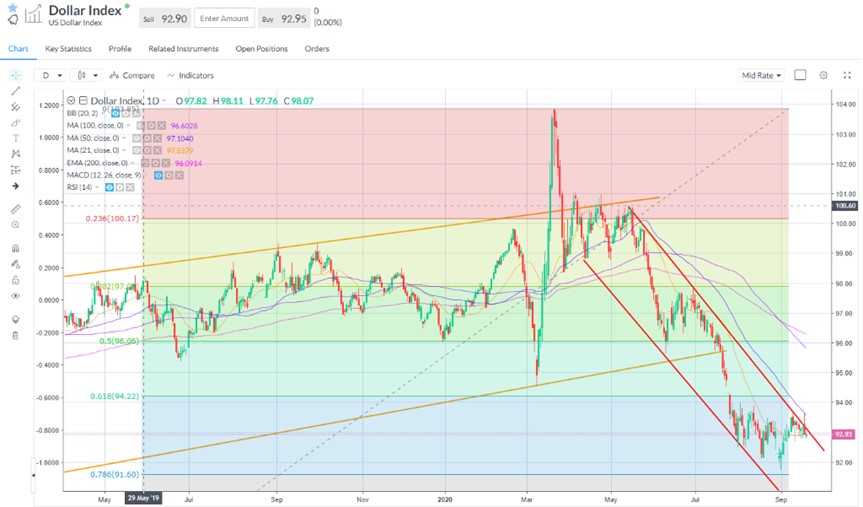Switch to the Key Statistics tab
The image size is (863, 507).
click(68, 48)
